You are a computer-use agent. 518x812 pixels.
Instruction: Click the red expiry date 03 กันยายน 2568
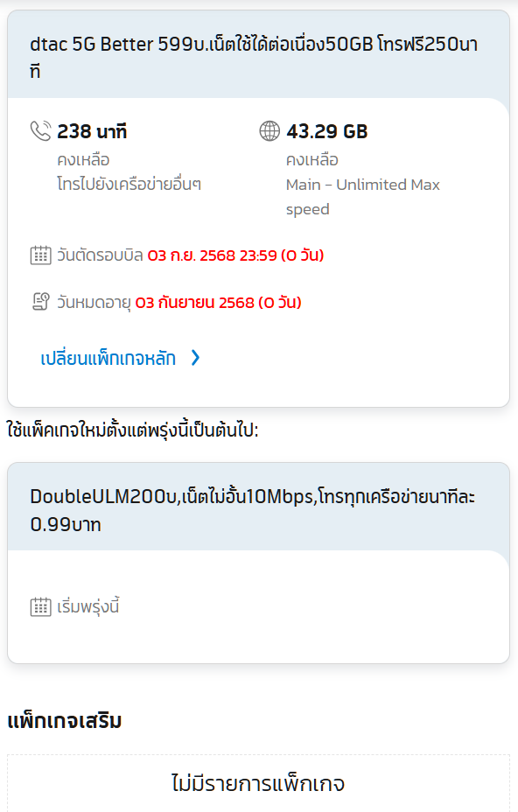[x=195, y=303]
